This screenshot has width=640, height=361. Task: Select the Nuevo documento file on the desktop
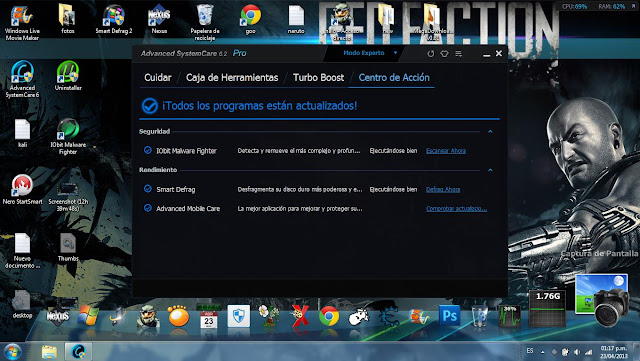coord(22,250)
